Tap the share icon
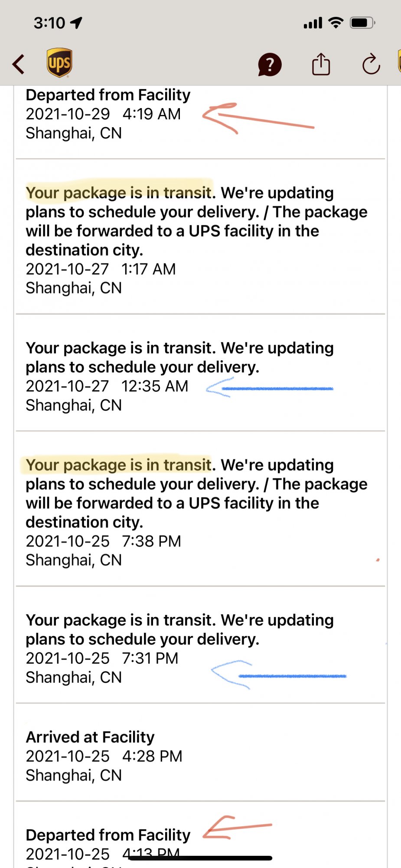The width and height of the screenshot is (401, 868). [x=321, y=64]
